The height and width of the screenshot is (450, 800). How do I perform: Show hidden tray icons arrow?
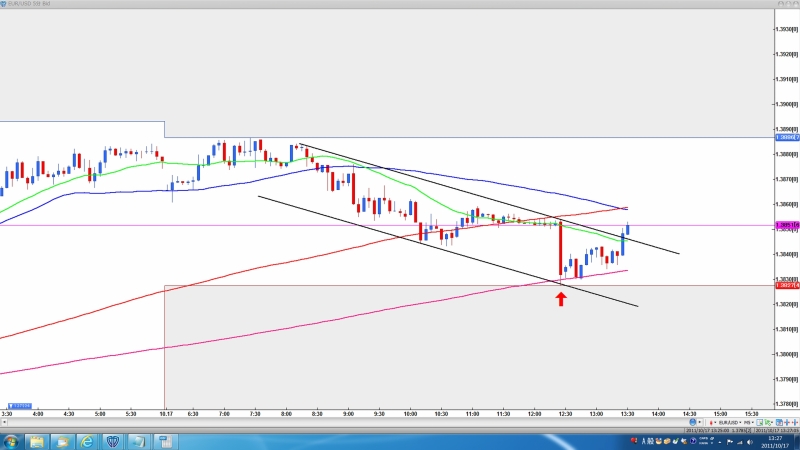pos(720,442)
